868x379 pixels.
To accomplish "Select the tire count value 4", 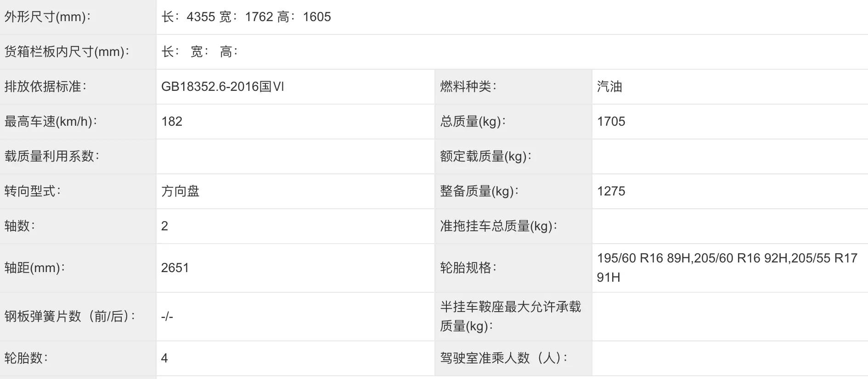I will coord(164,358).
